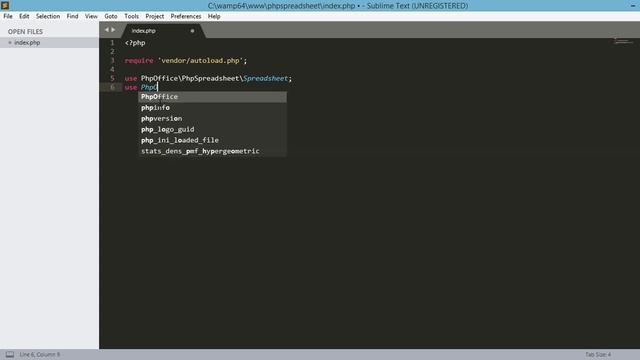The width and height of the screenshot is (640, 360).
Task: Click OPEN FILES sidebar heading
Action: (25, 31)
